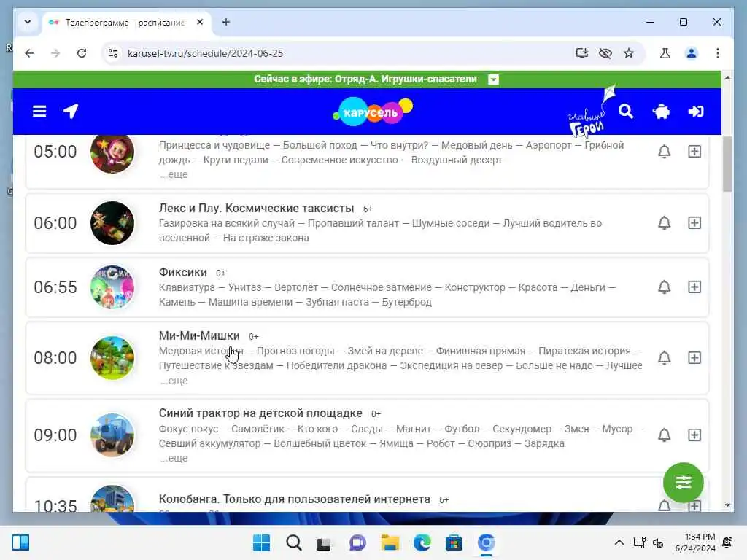This screenshot has width=747, height=560.
Task: Add Ми-Ми-Мишки with the plus icon
Action: click(694, 357)
